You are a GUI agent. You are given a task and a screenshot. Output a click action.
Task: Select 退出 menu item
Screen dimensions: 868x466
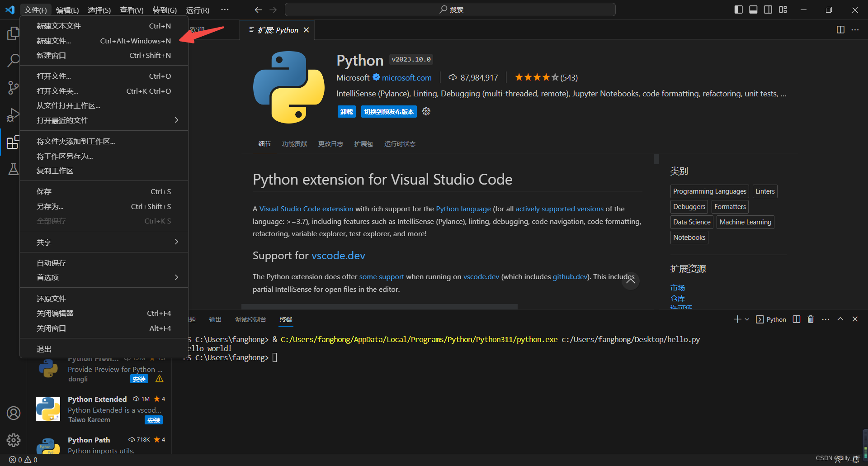pyautogui.click(x=104, y=349)
